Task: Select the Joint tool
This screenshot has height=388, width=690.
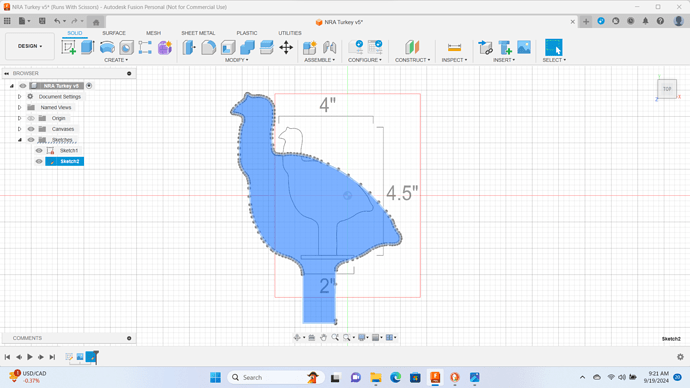Action: click(329, 47)
